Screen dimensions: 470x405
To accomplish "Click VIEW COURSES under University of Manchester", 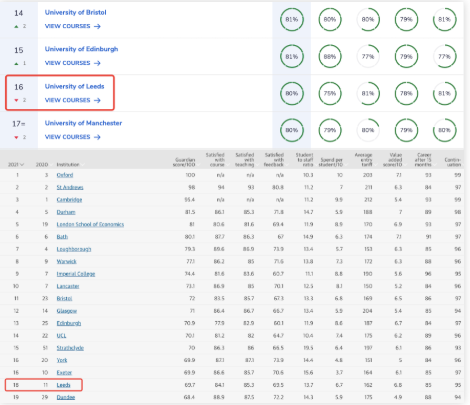I will click(68, 137).
